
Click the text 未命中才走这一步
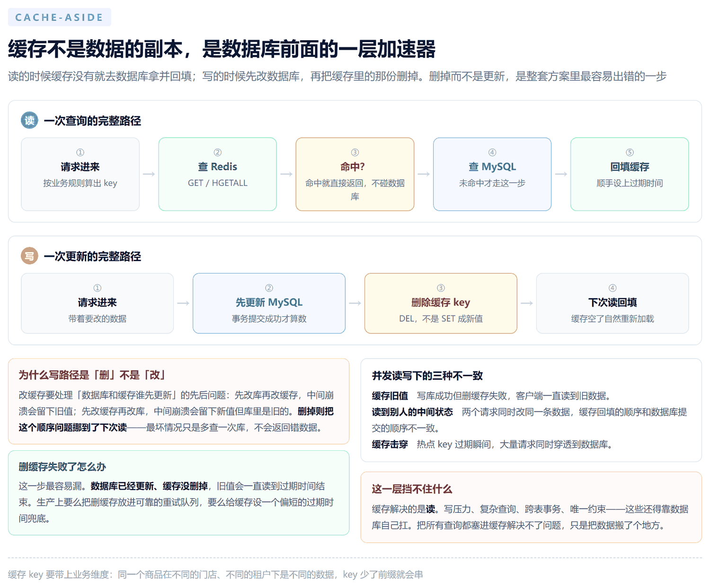492,183
